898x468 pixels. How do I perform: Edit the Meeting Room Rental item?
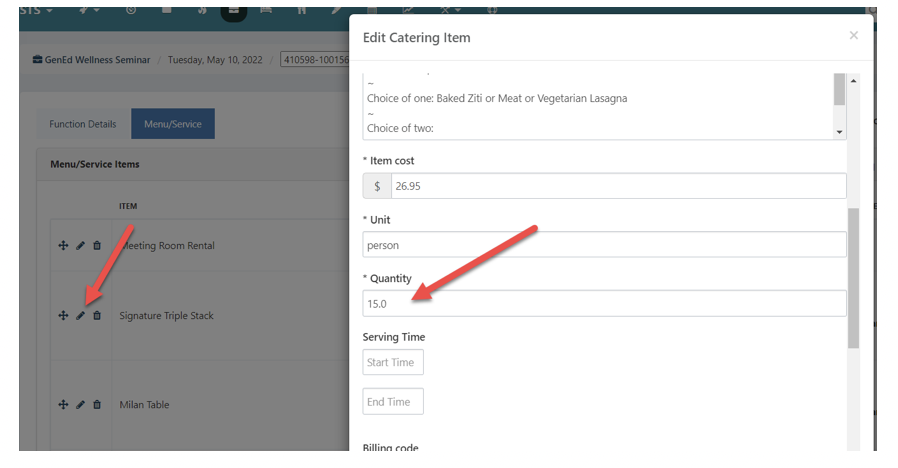tap(80, 246)
